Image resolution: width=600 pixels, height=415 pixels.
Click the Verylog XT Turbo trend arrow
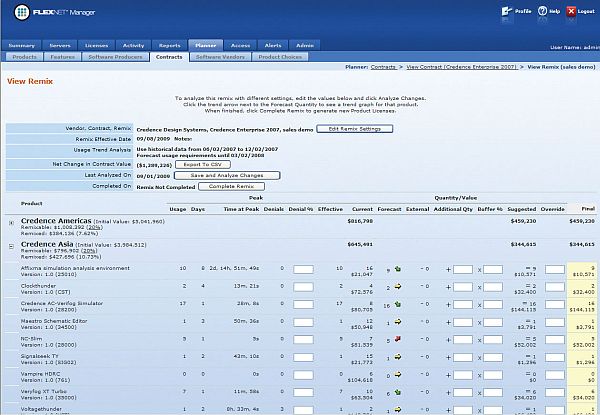click(398, 392)
